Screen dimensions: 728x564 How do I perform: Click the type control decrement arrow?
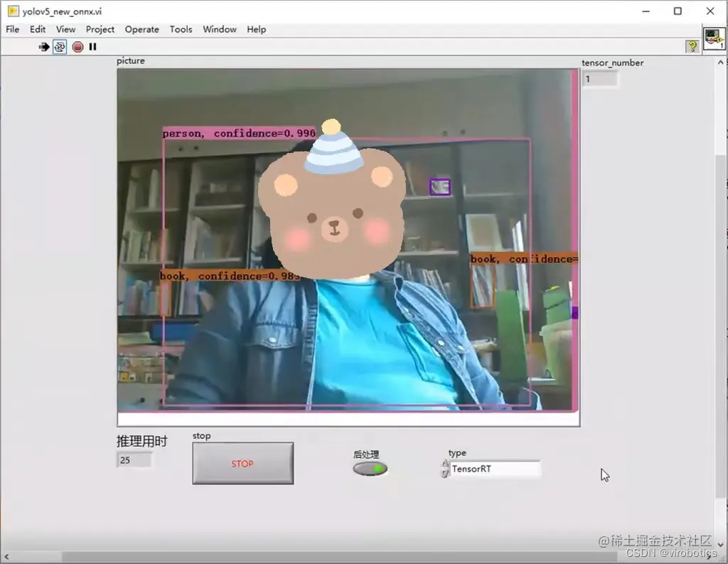[446, 473]
